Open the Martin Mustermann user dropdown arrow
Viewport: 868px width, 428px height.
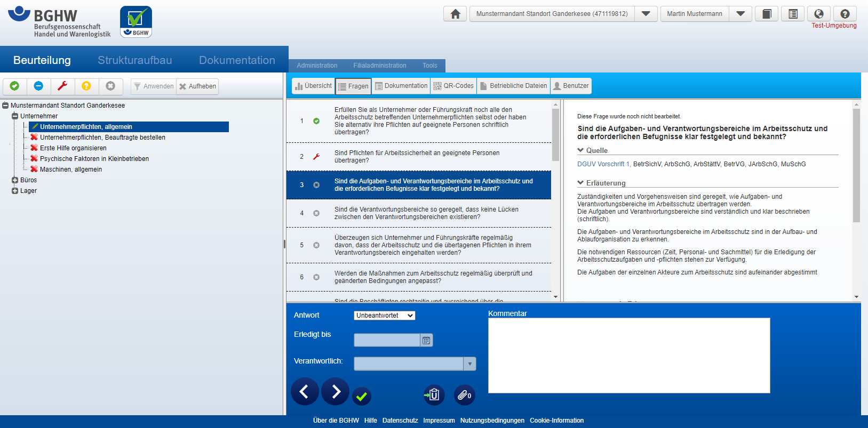click(x=740, y=14)
